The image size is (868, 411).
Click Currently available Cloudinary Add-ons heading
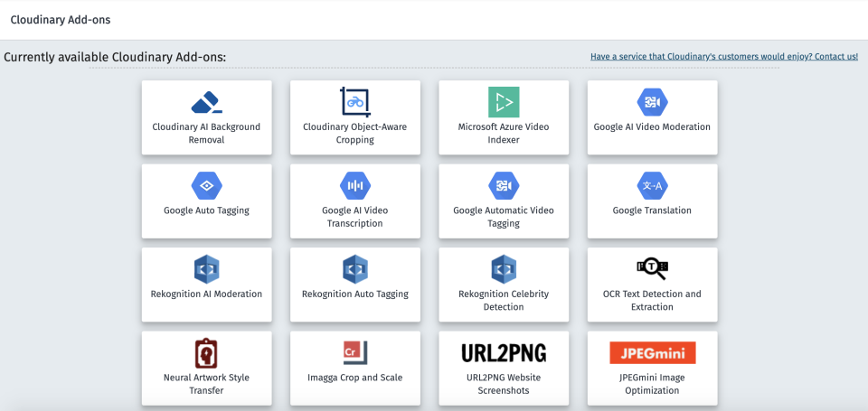(x=115, y=57)
